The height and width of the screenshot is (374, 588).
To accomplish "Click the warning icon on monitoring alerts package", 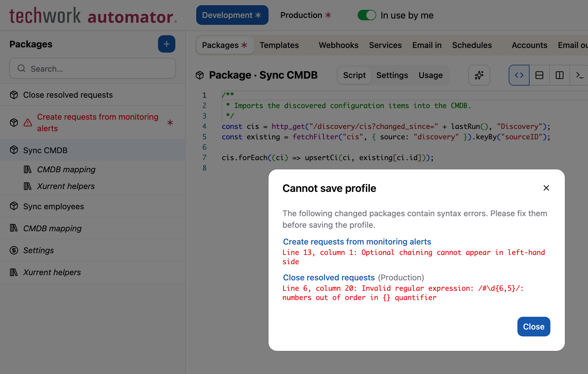I will click(x=28, y=123).
